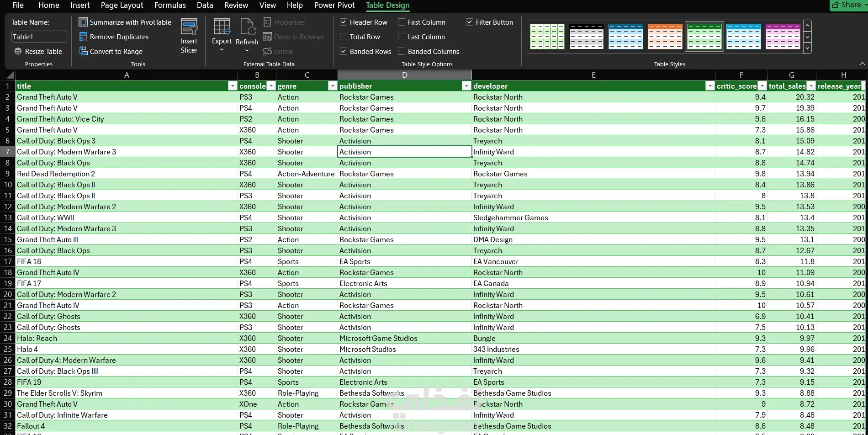
Task: Toggle the Banded Rows checkbox
Action: [x=344, y=51]
